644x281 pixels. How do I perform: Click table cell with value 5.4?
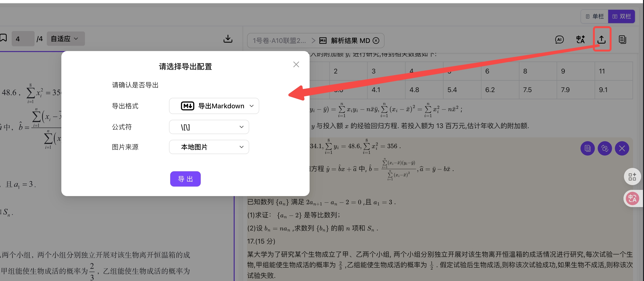pos(462,90)
